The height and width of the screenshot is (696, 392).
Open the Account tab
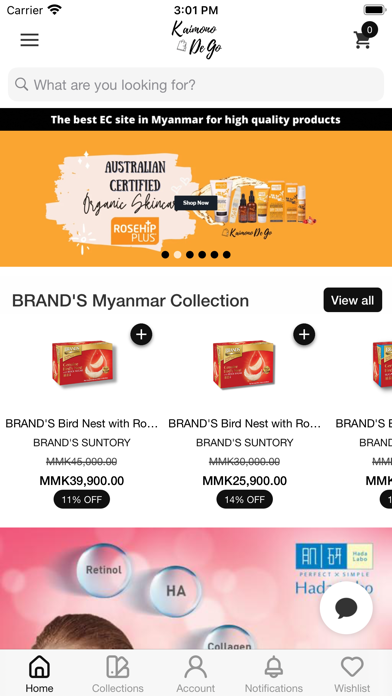pos(196,673)
